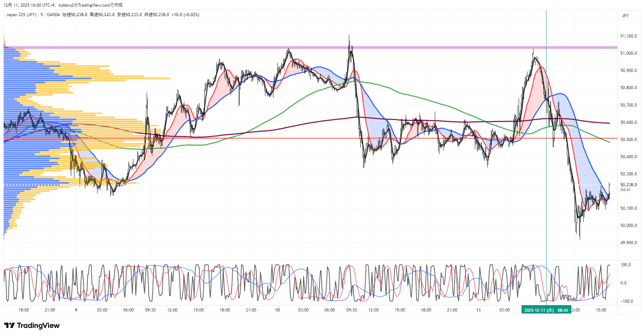Select day 11 on the time axis
Screen dimensions: 644x336
click(478, 310)
